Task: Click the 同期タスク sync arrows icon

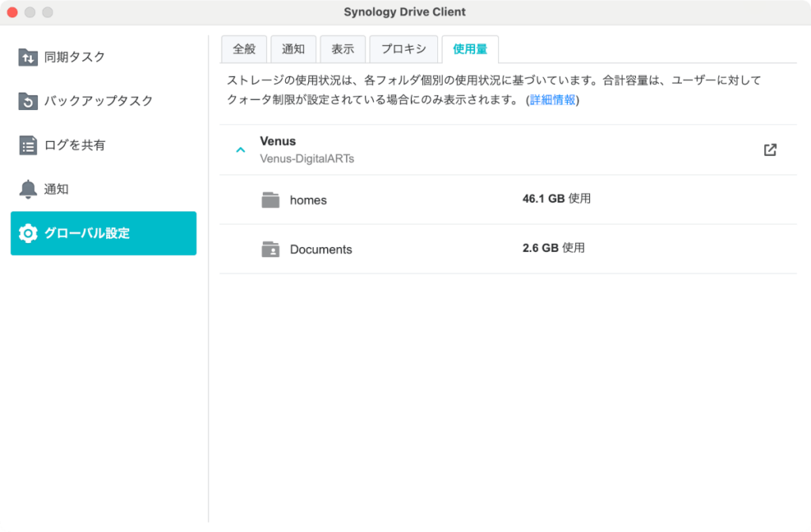Action: (x=28, y=57)
